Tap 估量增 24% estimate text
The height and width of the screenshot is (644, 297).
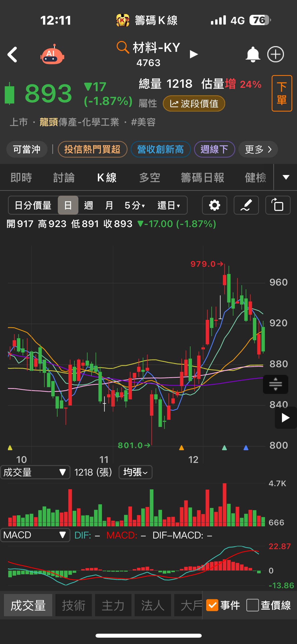(231, 84)
